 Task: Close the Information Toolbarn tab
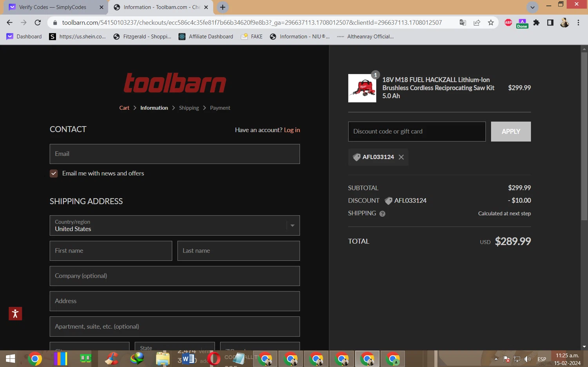click(x=206, y=7)
